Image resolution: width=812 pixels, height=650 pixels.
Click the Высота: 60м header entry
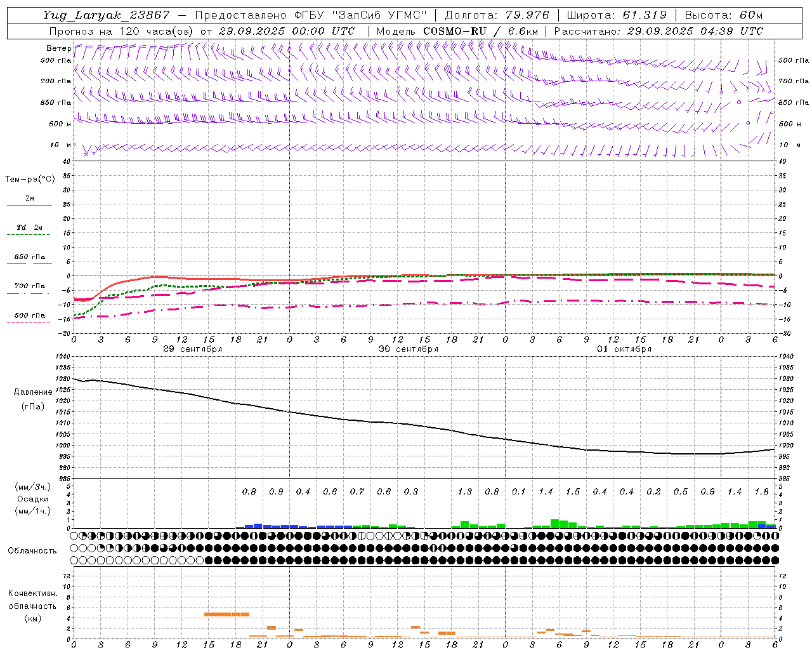point(723,15)
